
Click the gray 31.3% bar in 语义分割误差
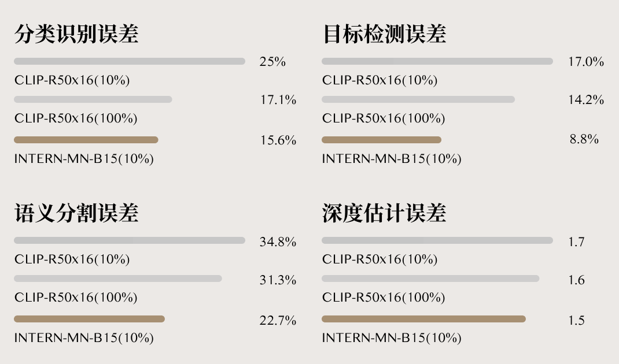(x=118, y=278)
